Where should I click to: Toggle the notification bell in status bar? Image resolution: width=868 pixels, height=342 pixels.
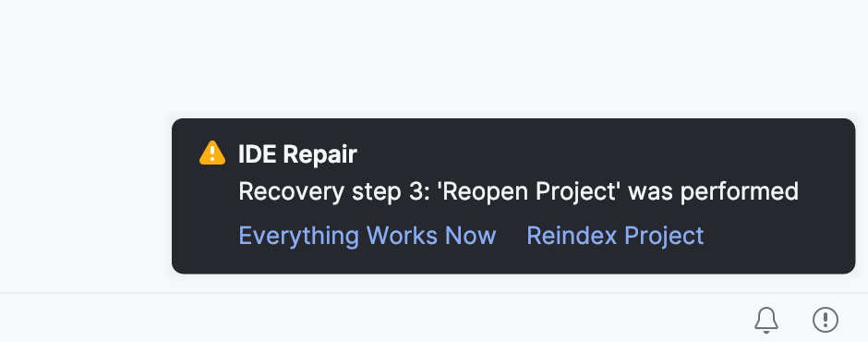pyautogui.click(x=766, y=320)
